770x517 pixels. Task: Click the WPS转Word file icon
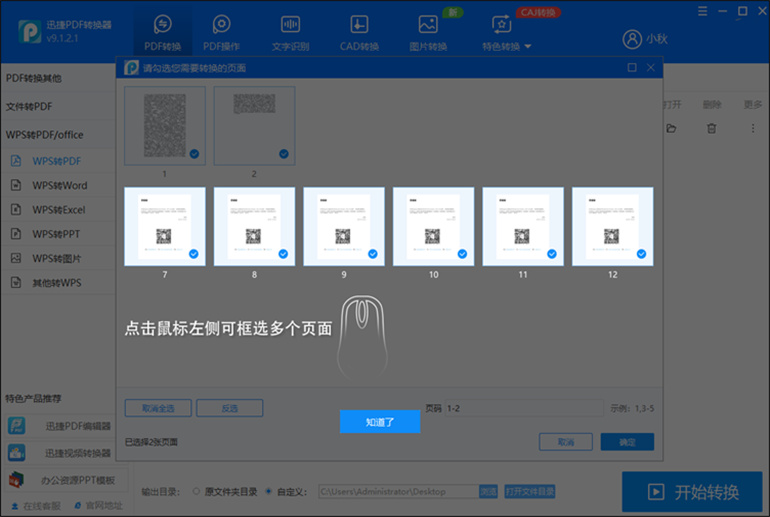pyautogui.click(x=16, y=185)
